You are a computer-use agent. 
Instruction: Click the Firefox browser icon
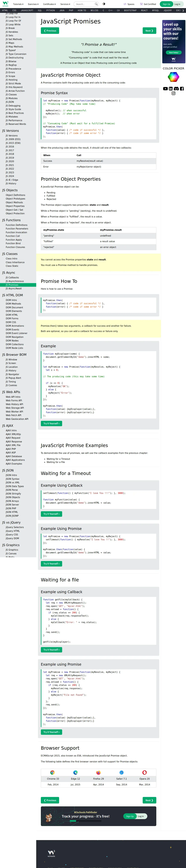coord(99,772)
